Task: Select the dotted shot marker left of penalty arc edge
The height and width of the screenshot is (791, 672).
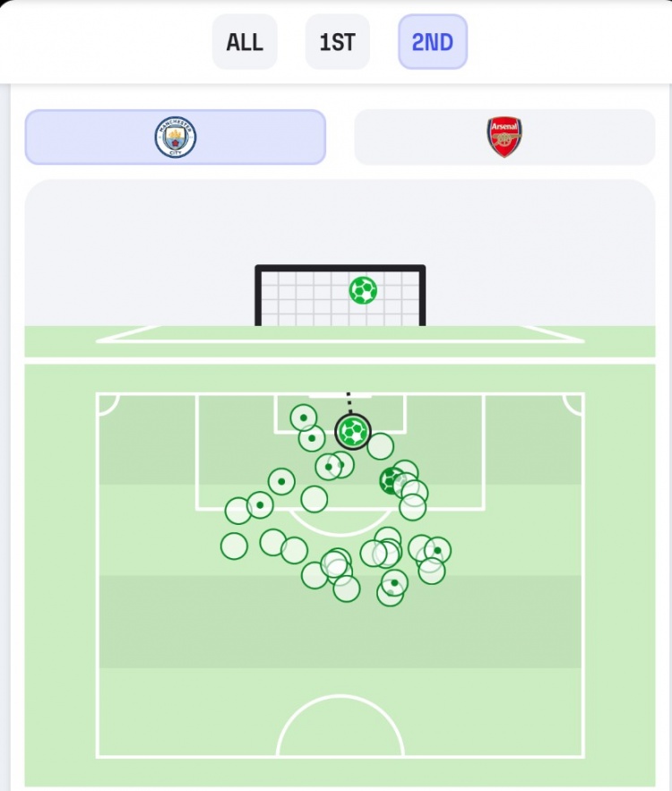Action: (x=260, y=505)
